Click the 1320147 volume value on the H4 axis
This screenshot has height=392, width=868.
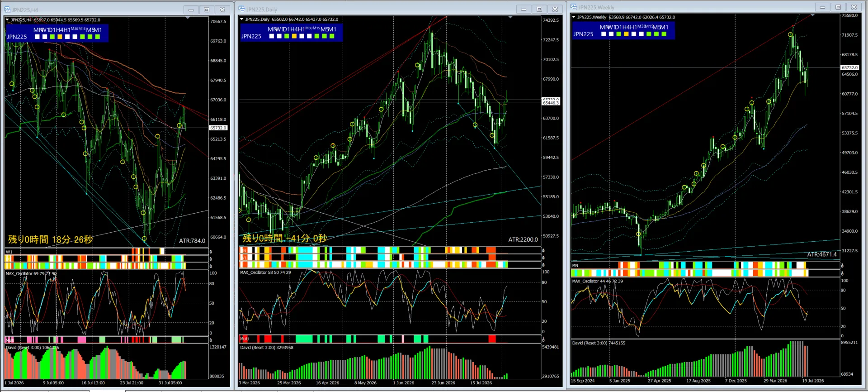[218, 347]
